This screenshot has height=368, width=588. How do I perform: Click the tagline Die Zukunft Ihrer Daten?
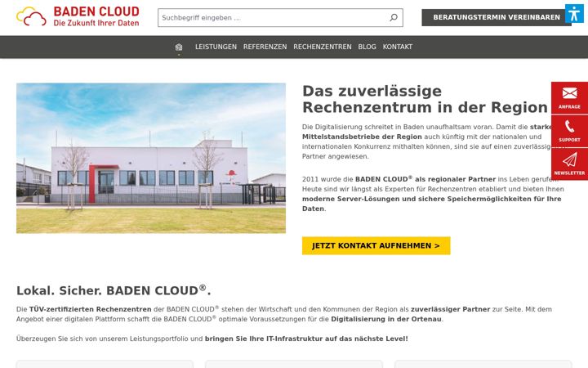click(x=96, y=23)
